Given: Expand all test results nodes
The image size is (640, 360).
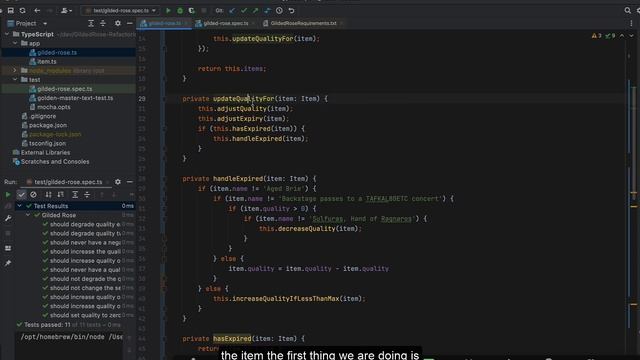Looking at the screenshot, I should coord(75,195).
